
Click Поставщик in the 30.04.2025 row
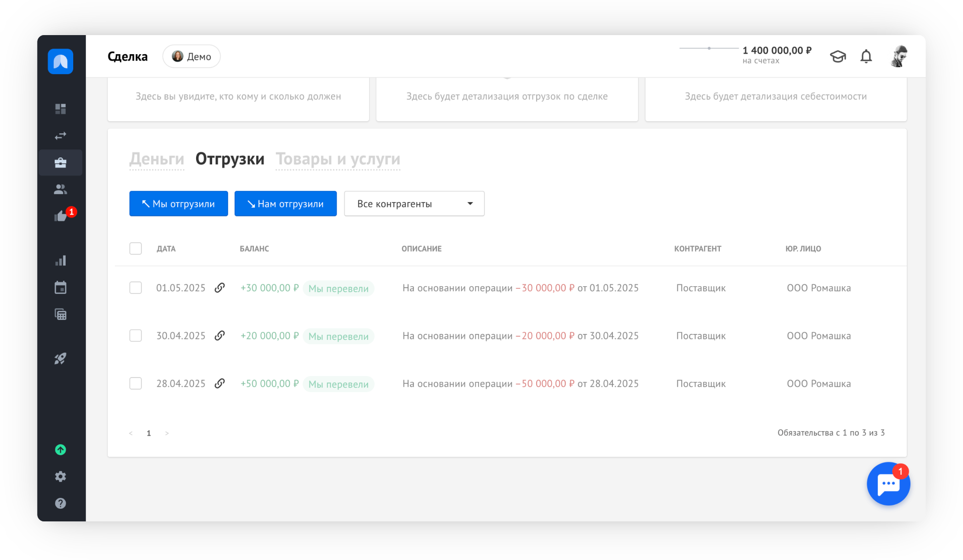[701, 335]
